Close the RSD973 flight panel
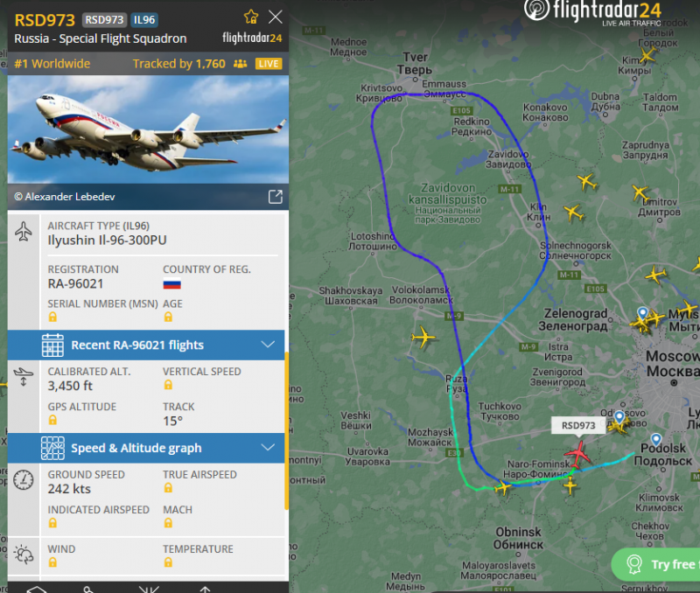 click(x=276, y=17)
